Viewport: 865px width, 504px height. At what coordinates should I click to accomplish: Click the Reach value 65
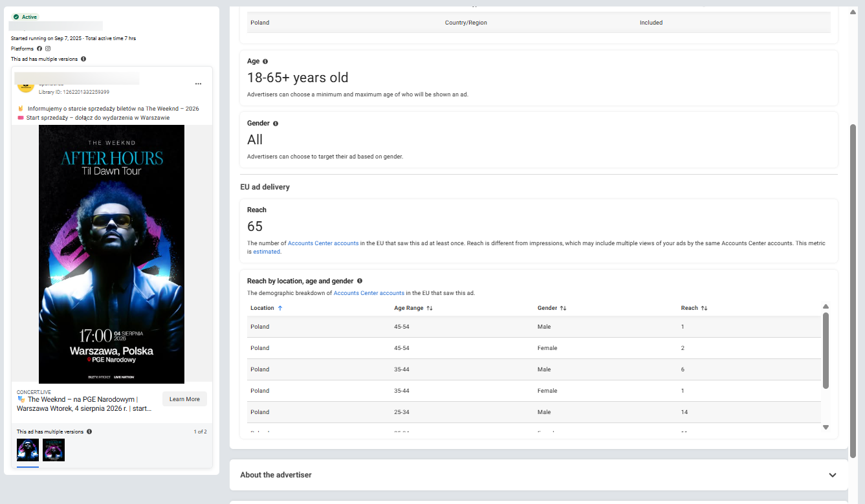pyautogui.click(x=255, y=226)
